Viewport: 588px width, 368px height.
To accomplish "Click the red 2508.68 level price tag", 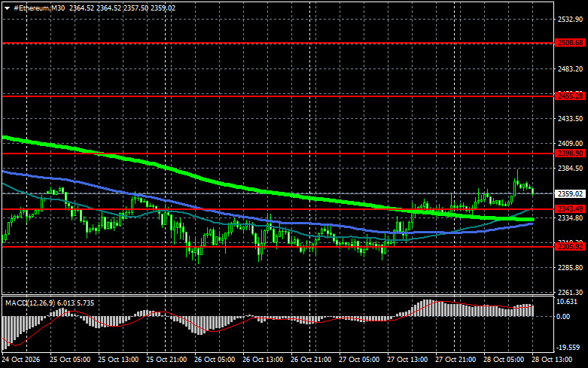I will (571, 43).
